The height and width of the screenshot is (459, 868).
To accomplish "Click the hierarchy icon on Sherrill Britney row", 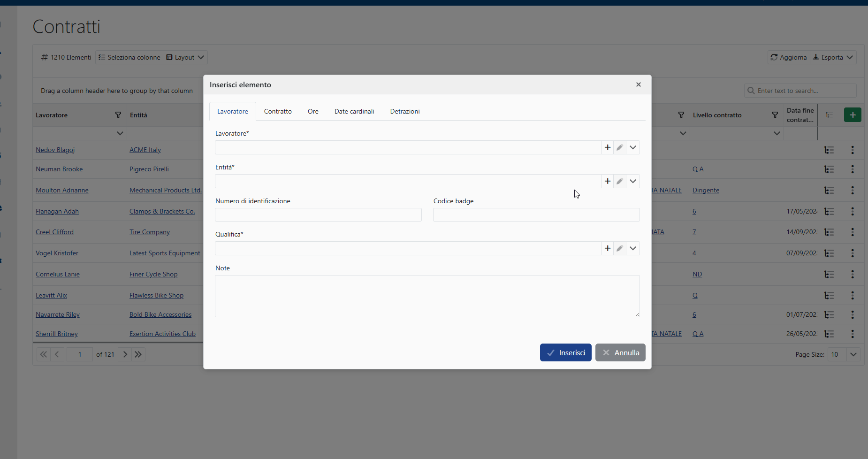I will (x=830, y=334).
